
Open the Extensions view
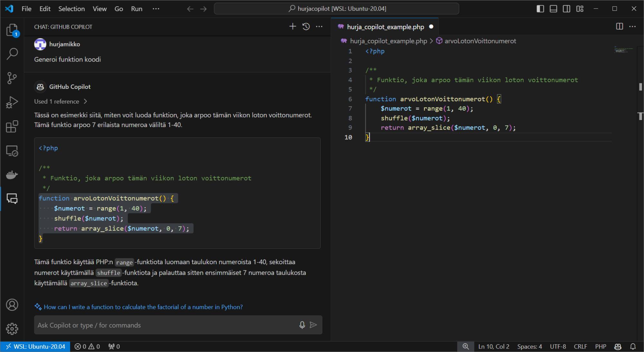pyautogui.click(x=12, y=126)
